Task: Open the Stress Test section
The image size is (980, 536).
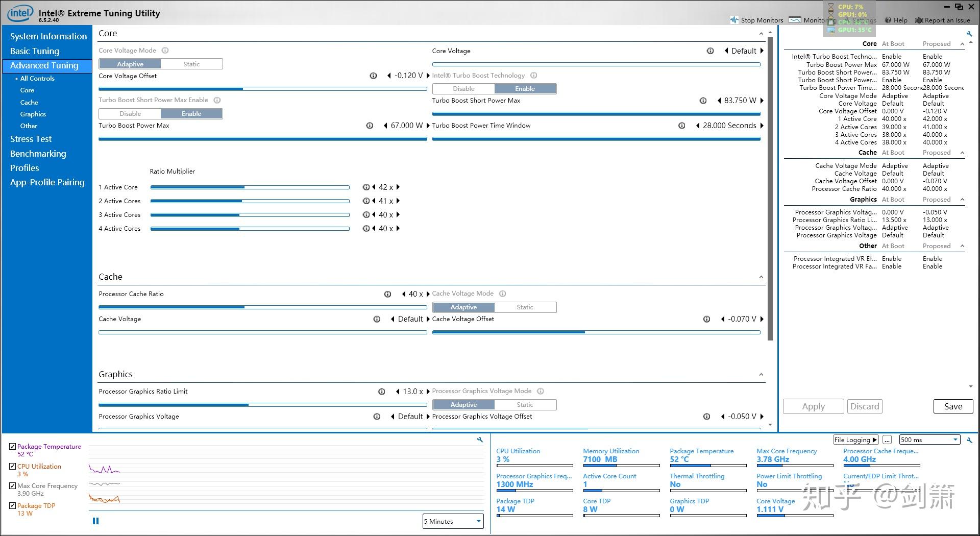Action: point(31,139)
